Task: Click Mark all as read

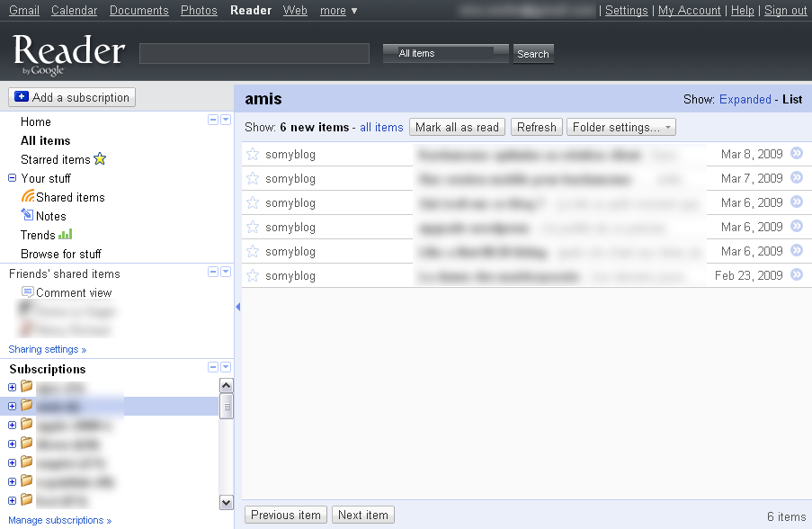Action: (x=457, y=127)
